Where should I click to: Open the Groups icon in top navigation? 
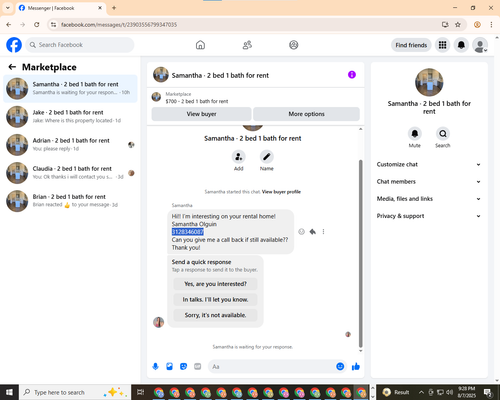point(294,45)
